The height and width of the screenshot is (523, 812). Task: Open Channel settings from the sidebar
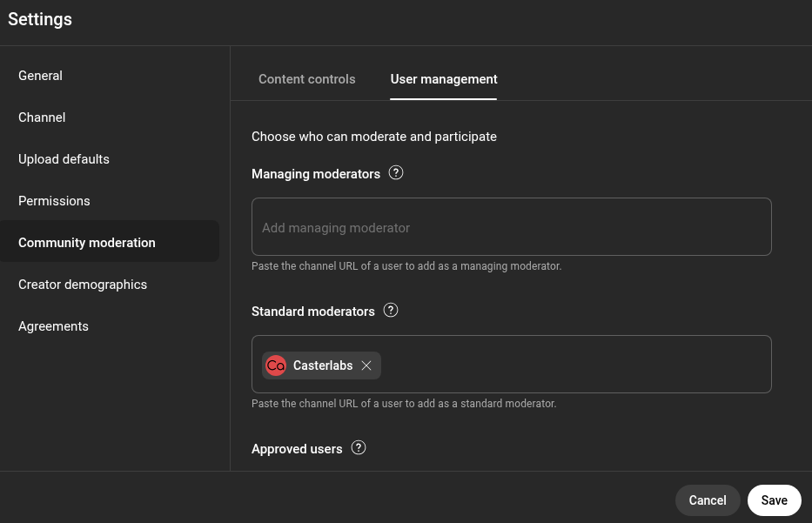click(42, 117)
